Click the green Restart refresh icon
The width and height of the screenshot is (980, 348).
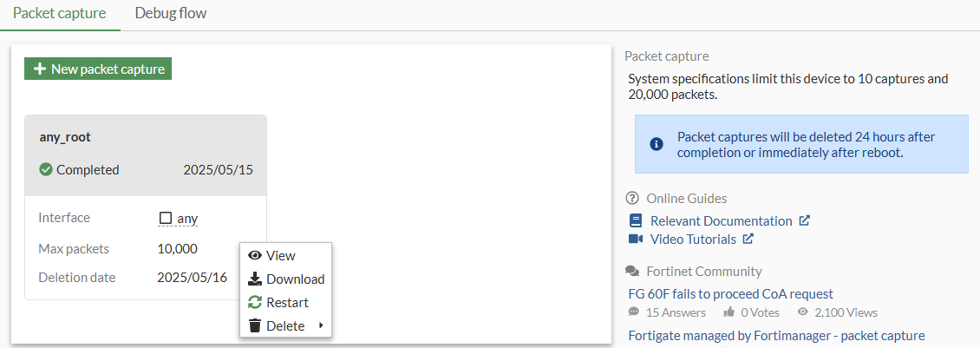(x=255, y=302)
